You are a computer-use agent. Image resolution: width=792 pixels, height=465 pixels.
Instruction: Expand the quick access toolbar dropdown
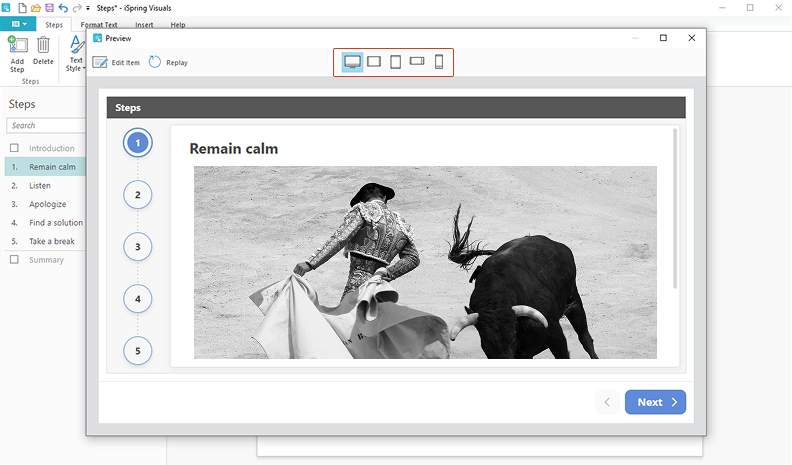pos(88,8)
